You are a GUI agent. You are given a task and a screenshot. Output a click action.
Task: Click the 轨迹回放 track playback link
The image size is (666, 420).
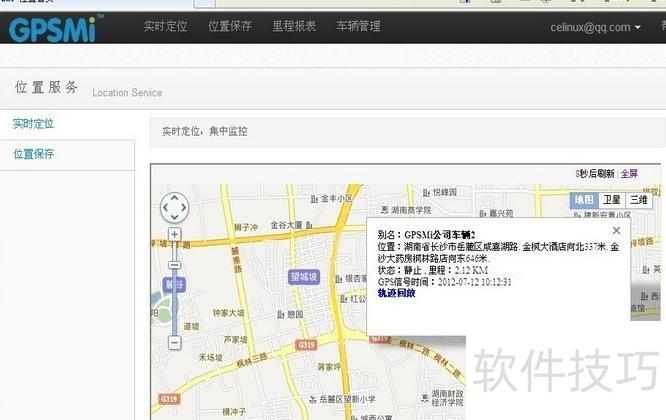(x=397, y=293)
